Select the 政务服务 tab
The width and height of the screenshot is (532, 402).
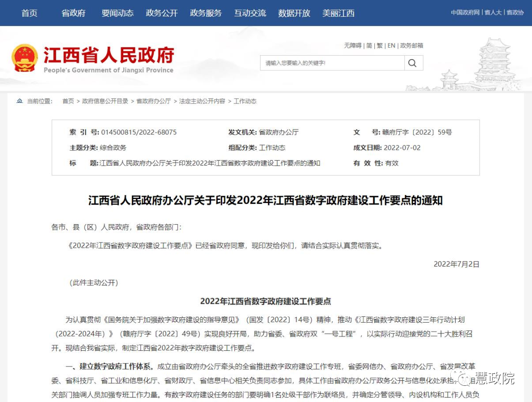click(x=205, y=13)
